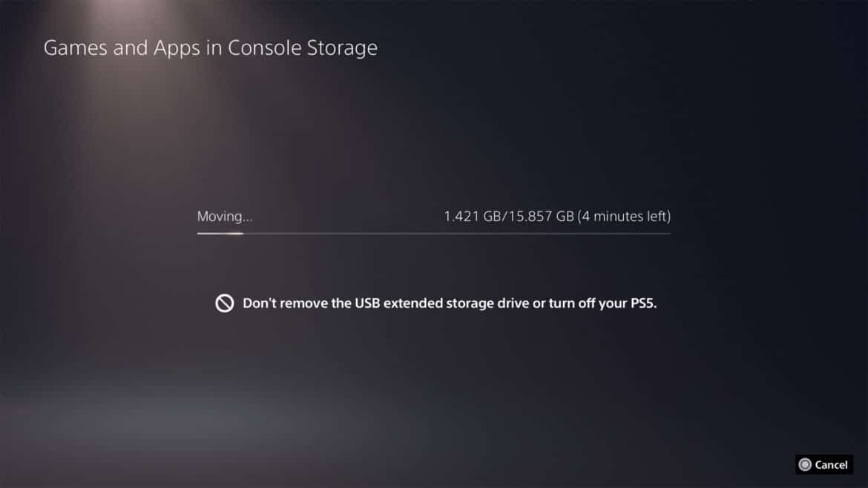868x488 pixels.
Task: Click the far right end of the progress track
Action: (668, 234)
